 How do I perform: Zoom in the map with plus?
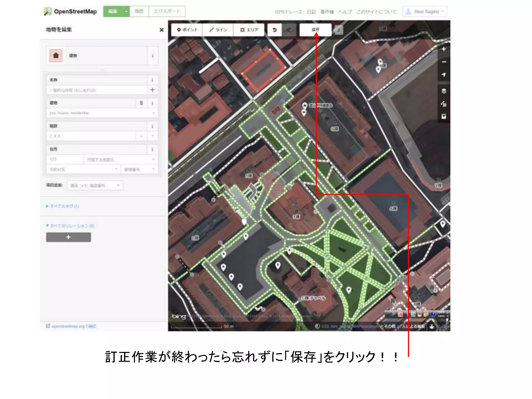444,49
